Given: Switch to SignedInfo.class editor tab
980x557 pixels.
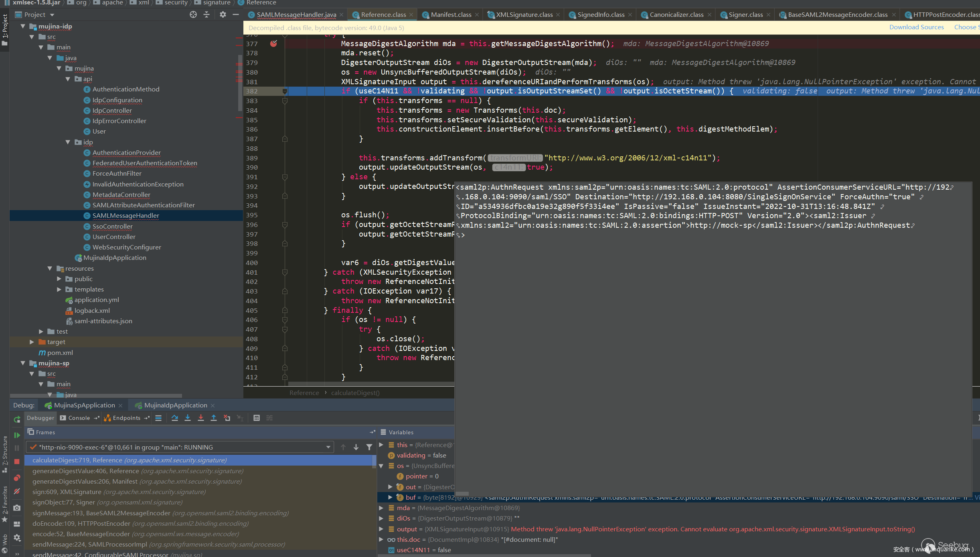Looking at the screenshot, I should pyautogui.click(x=601, y=15).
